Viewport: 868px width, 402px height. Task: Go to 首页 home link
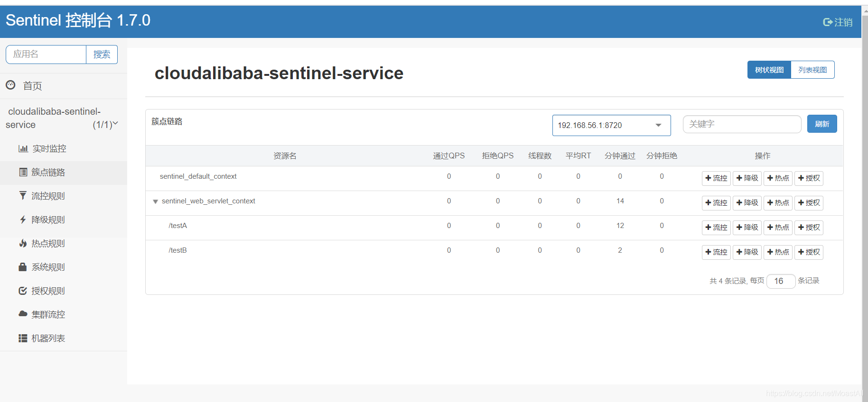(x=32, y=86)
